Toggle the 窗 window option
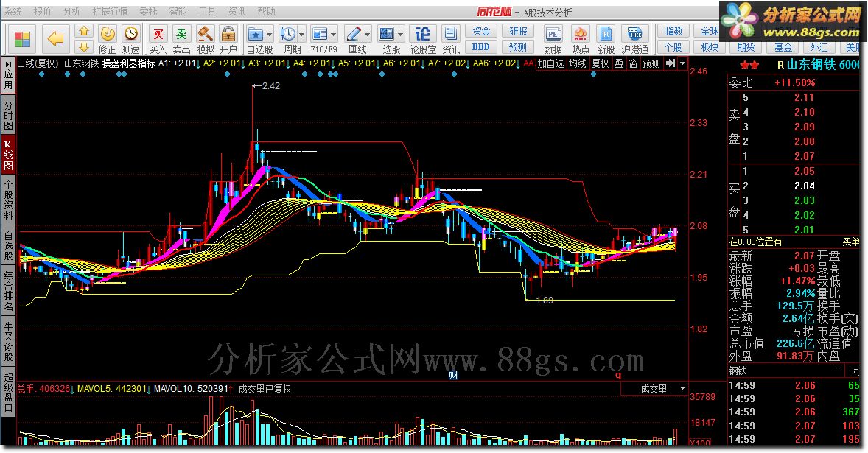The height and width of the screenshot is (453, 868). coord(633,63)
